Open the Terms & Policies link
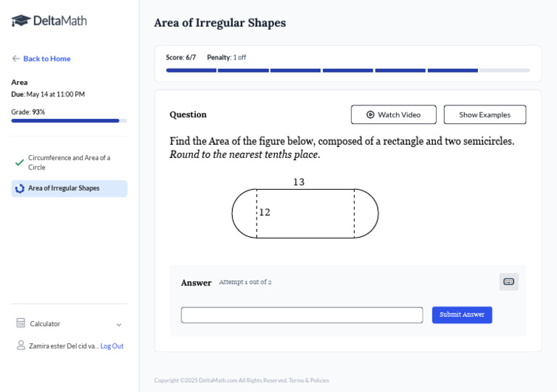The width and height of the screenshot is (557, 392). click(x=308, y=380)
